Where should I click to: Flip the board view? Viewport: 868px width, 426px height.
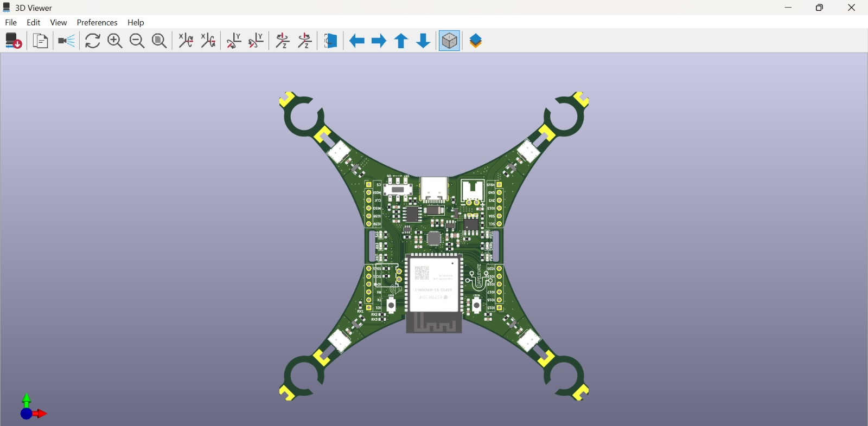pyautogui.click(x=330, y=41)
